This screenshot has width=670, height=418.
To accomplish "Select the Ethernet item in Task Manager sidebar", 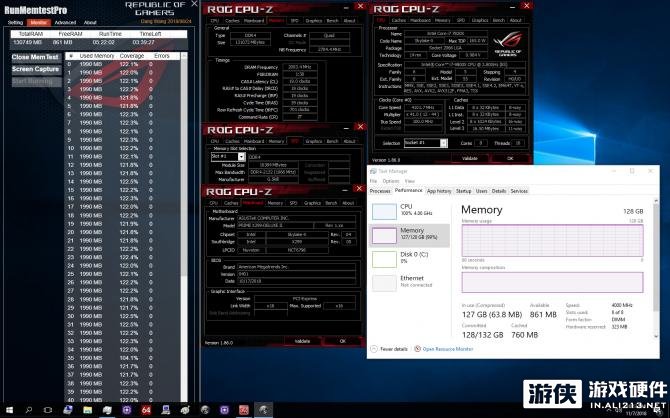I will click(x=409, y=283).
